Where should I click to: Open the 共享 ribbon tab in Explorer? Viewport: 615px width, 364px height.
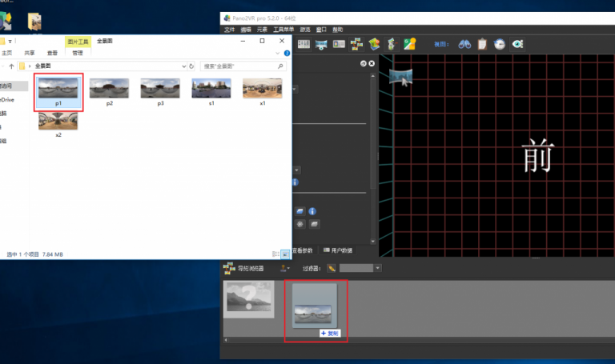[30, 53]
